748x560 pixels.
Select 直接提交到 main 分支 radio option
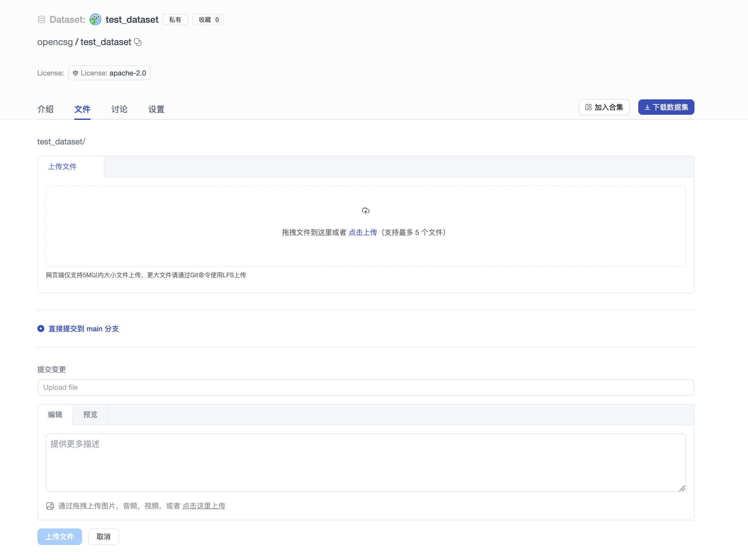[41, 329]
